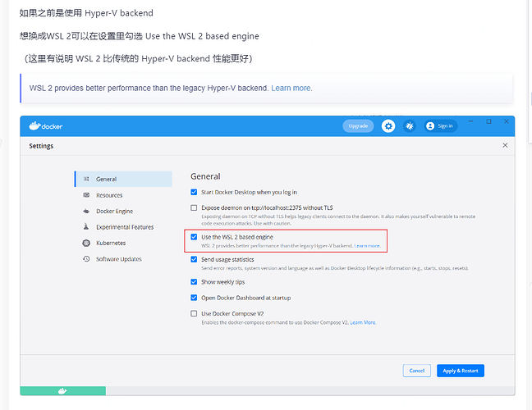Open the Software Updates section

(119, 259)
